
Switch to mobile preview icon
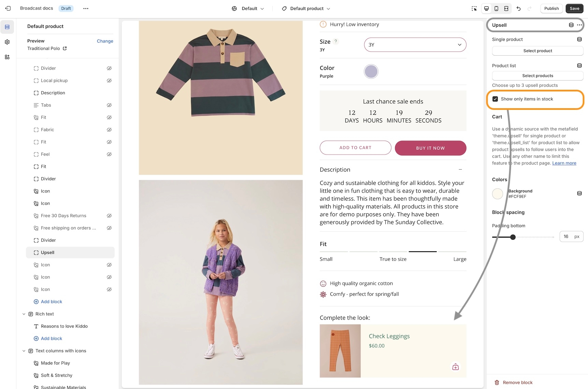(x=496, y=9)
